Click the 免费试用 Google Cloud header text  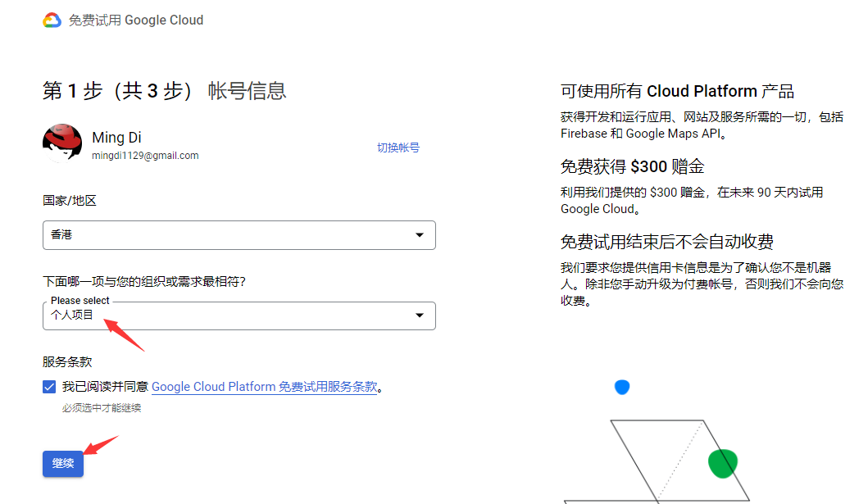point(135,20)
